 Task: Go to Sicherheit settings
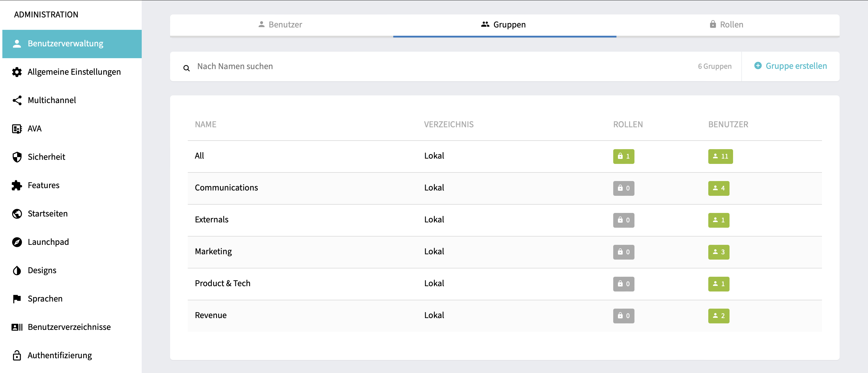[x=72, y=157]
